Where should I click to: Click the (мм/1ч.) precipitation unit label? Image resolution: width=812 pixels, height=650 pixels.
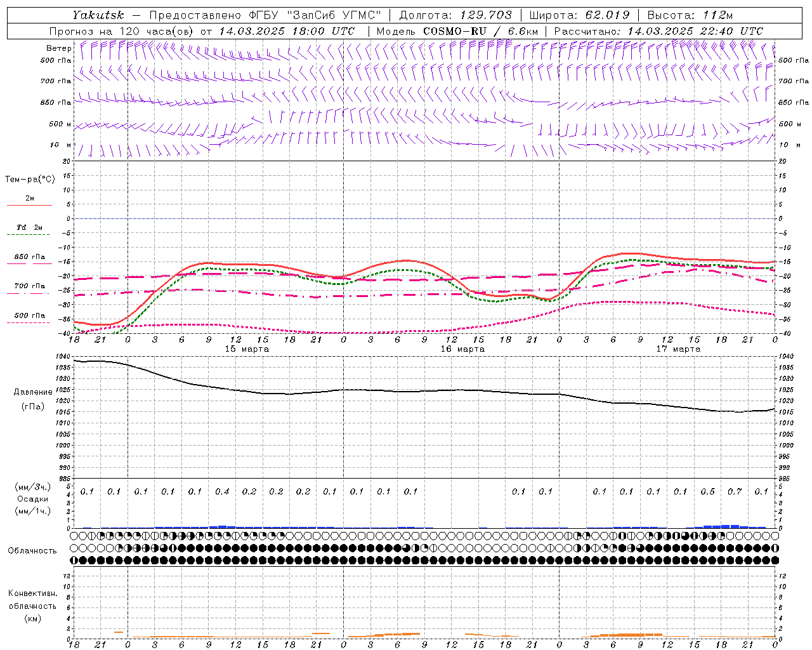[x=34, y=511]
